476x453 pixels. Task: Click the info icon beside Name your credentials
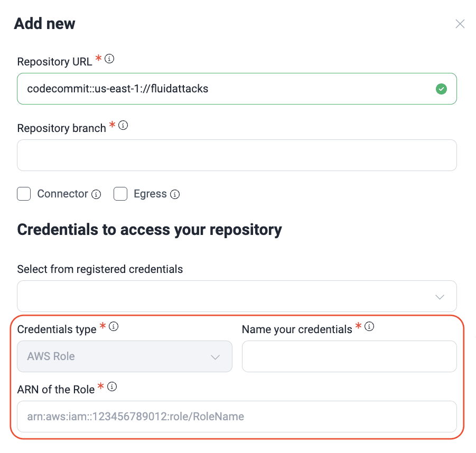pyautogui.click(x=369, y=327)
